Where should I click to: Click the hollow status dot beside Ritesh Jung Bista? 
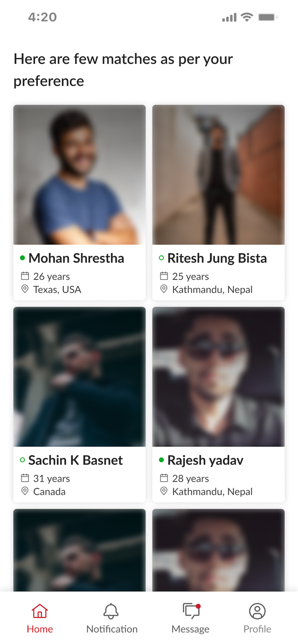click(161, 258)
